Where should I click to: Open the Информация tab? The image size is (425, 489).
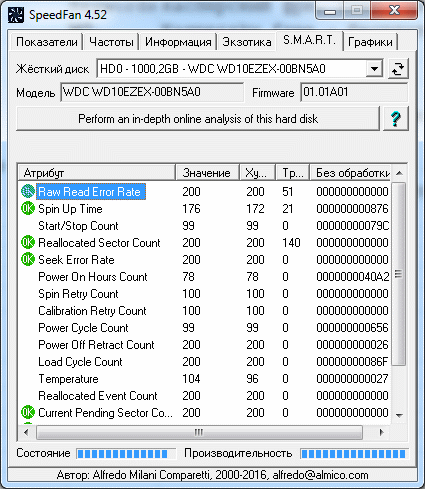coord(178,42)
